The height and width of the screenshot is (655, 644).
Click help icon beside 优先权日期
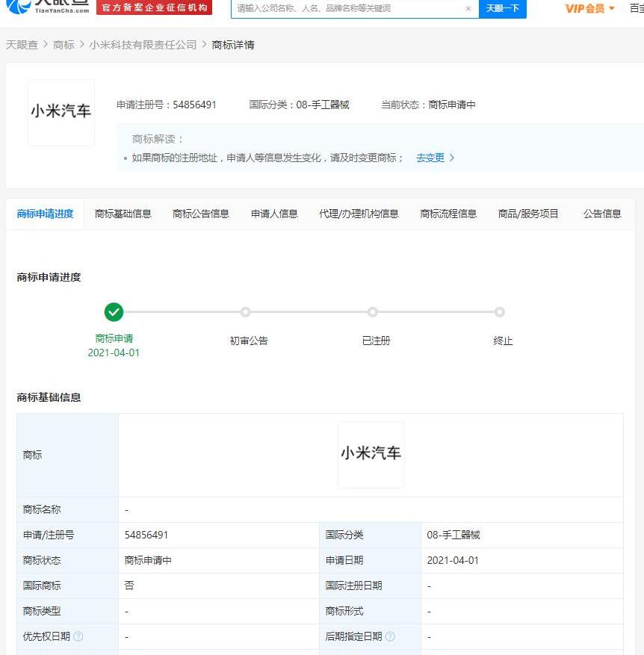click(78, 636)
